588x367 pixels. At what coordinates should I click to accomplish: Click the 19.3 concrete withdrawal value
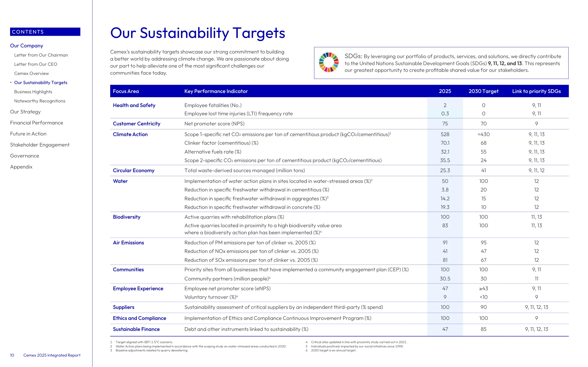click(445, 207)
